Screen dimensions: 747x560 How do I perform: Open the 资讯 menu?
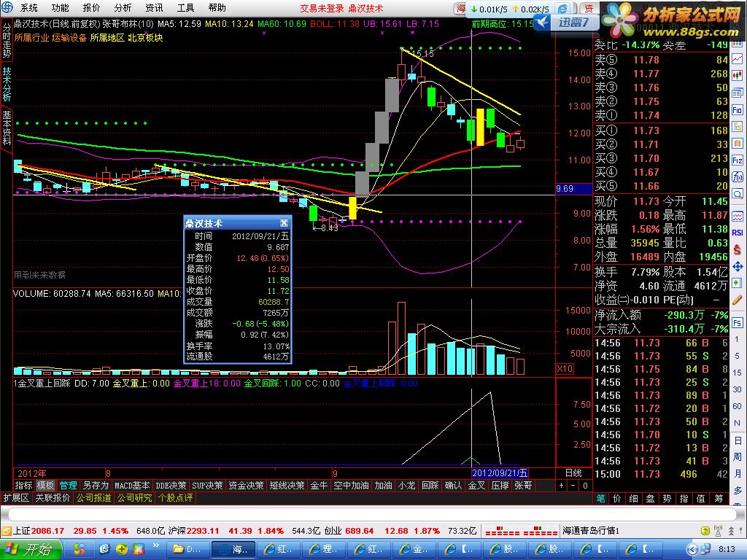pyautogui.click(x=155, y=7)
